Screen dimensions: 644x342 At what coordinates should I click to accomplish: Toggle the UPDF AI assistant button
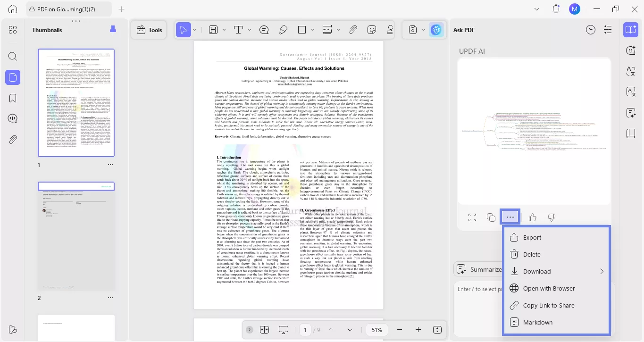coord(436,30)
